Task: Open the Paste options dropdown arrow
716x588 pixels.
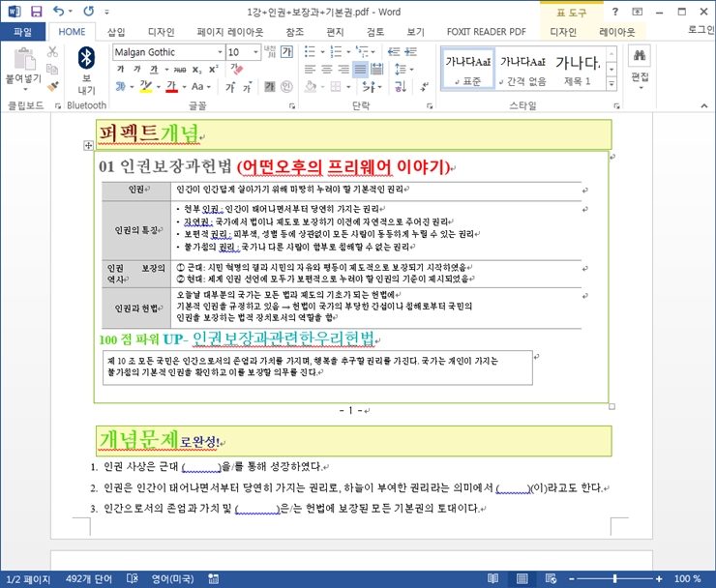Action: [25, 89]
